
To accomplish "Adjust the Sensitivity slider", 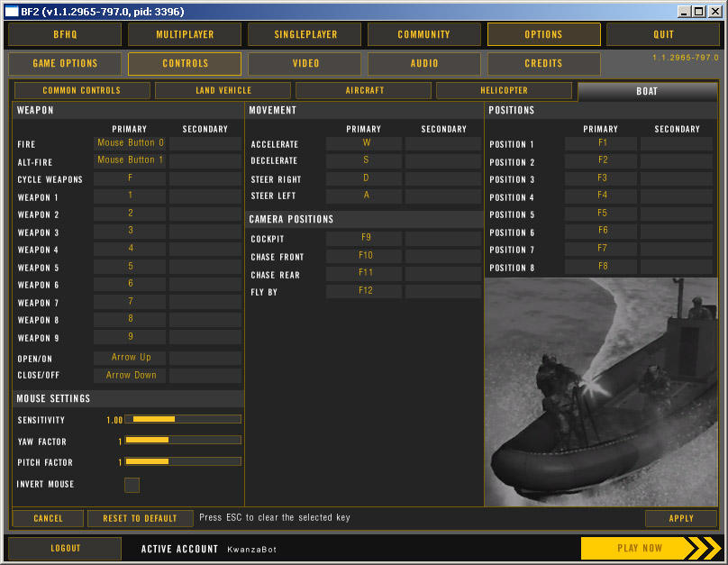I will tap(183, 419).
